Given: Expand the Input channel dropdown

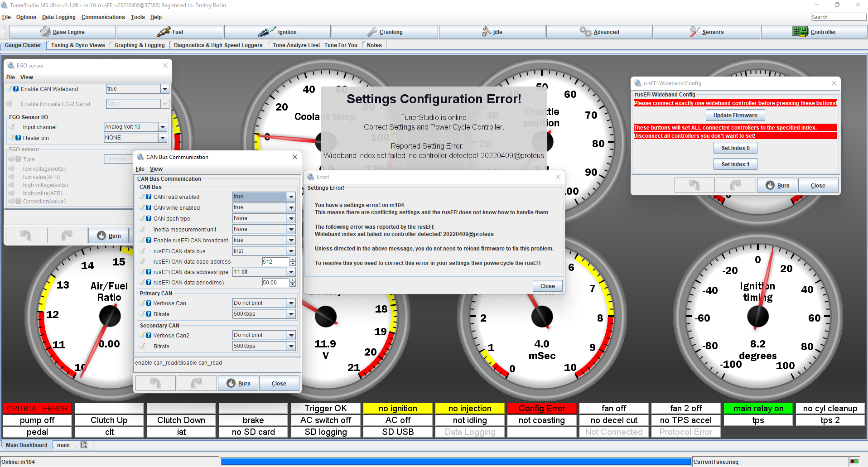Looking at the screenshot, I should 163,127.
